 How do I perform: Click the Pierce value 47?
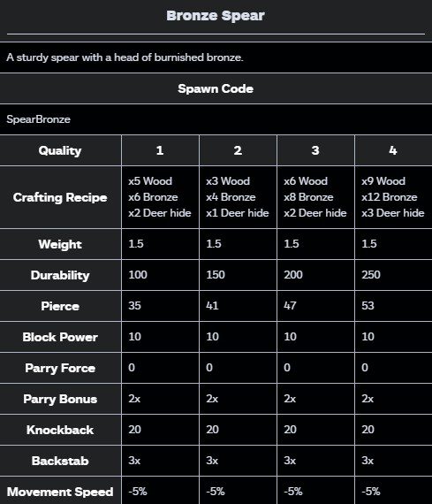(x=290, y=306)
